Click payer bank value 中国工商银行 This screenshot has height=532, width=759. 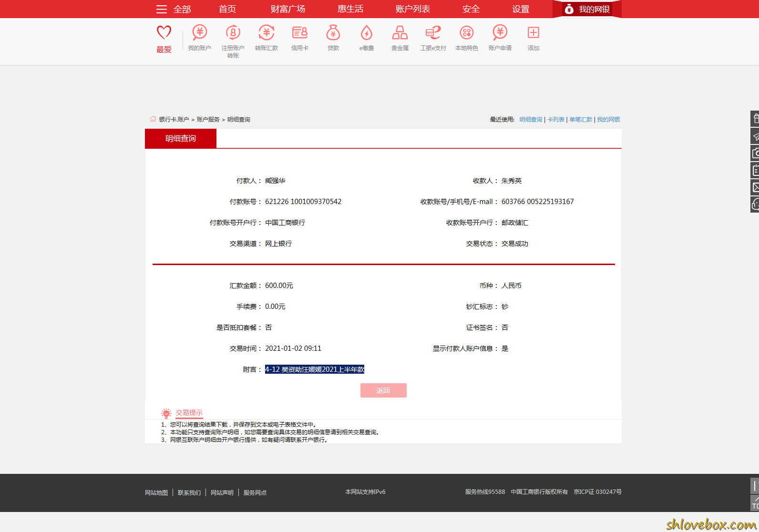[x=285, y=223]
